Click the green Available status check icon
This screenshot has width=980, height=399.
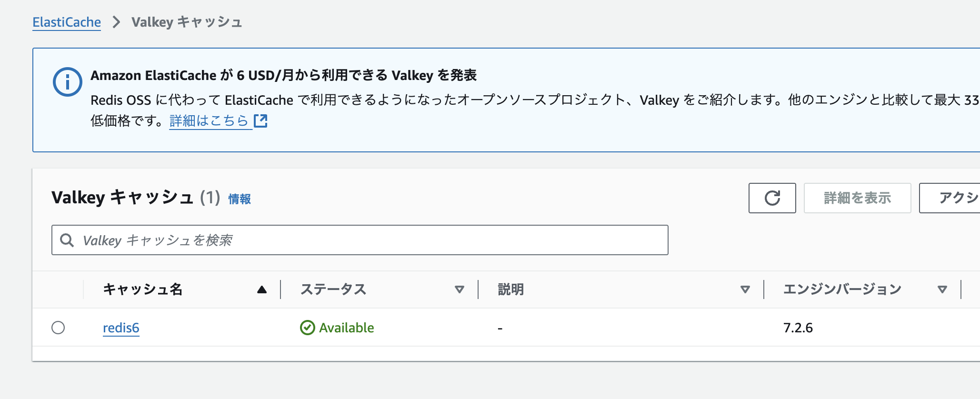point(308,328)
